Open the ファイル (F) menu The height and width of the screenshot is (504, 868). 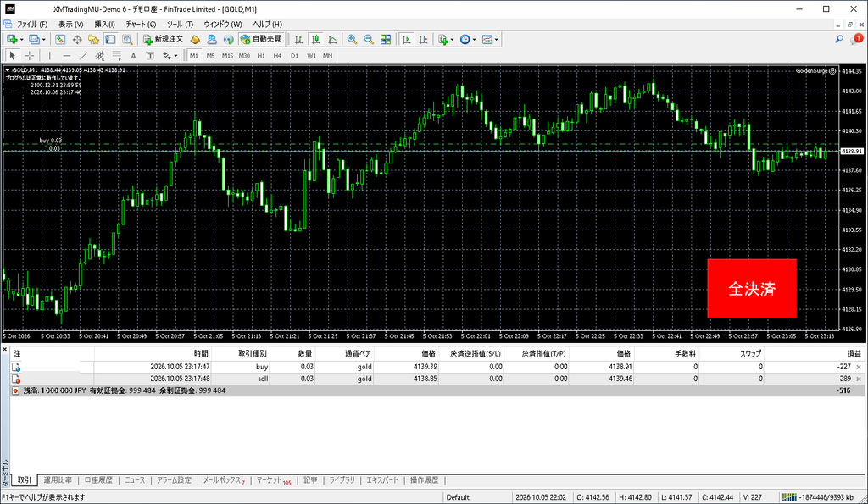[x=32, y=25]
